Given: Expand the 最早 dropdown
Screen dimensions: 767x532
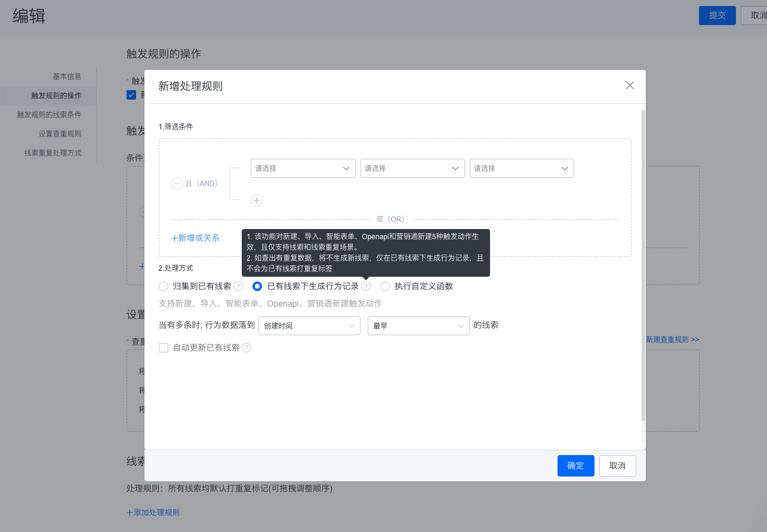Looking at the screenshot, I should pos(418,326).
